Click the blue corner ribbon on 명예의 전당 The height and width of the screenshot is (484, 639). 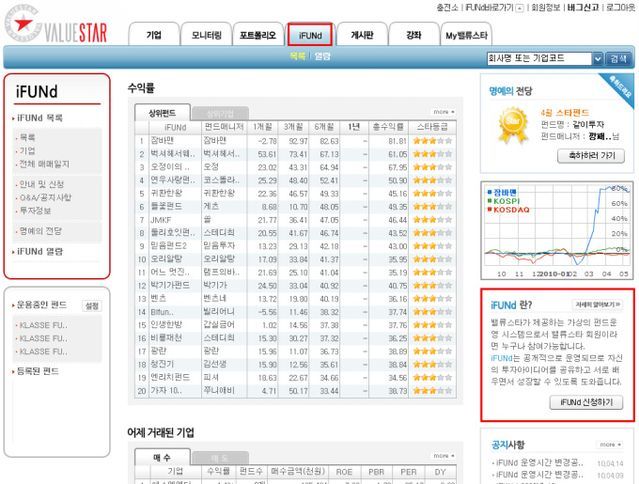[621, 87]
